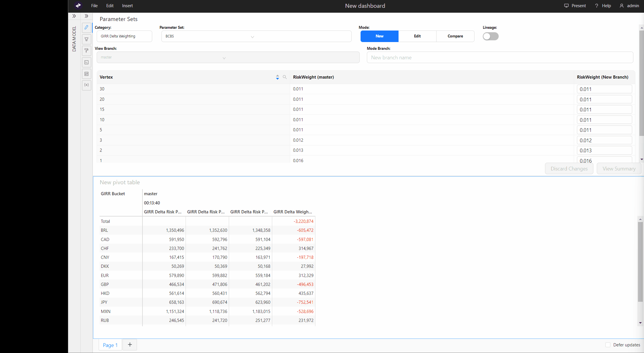Edit New Branch risk weight for vertex 3
Screen dimensions: 644x353
coord(604,140)
